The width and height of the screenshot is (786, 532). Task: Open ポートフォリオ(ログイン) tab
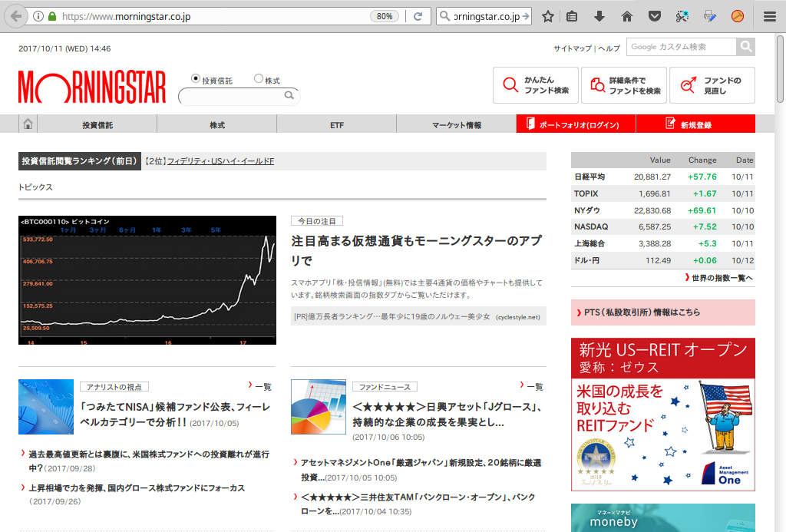[576, 124]
